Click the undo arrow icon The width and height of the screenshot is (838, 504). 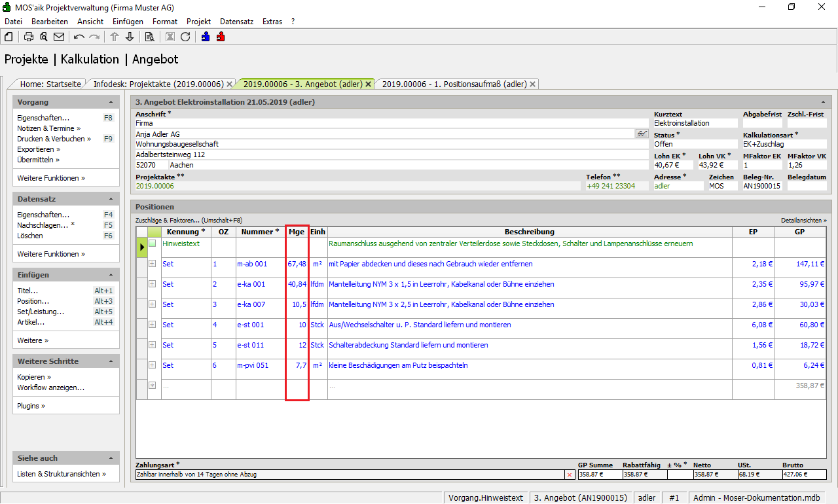pyautogui.click(x=79, y=37)
